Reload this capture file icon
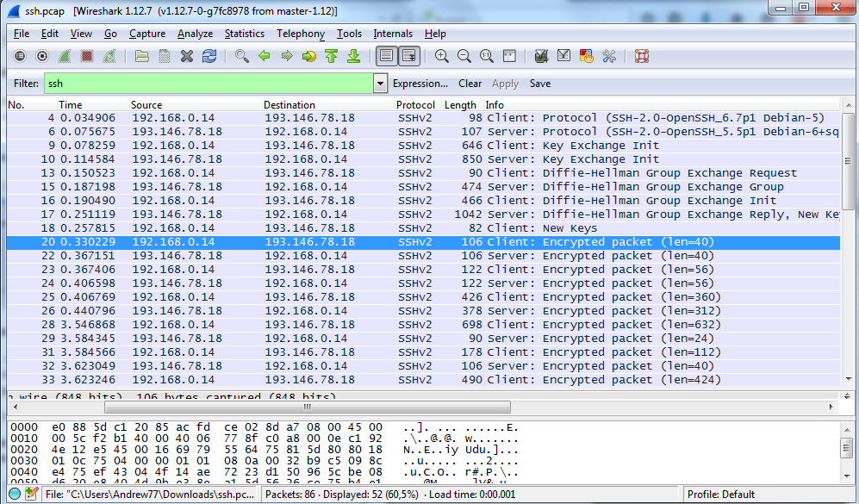The width and height of the screenshot is (859, 504). point(209,56)
